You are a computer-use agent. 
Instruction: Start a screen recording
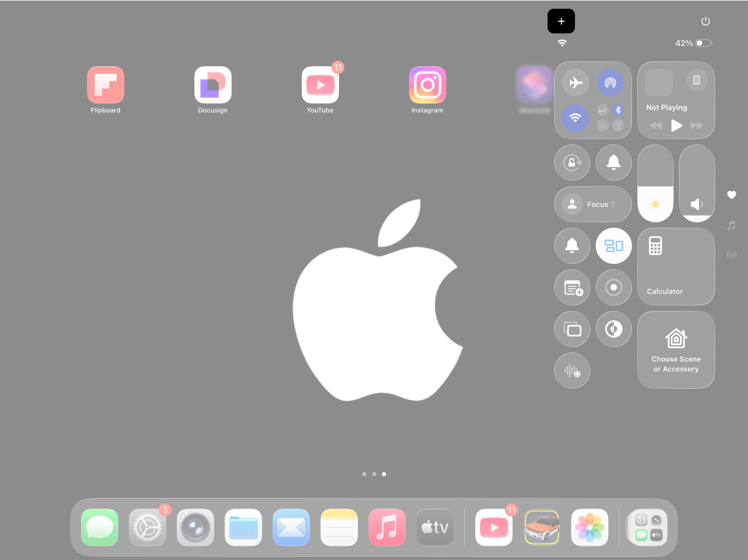(614, 287)
